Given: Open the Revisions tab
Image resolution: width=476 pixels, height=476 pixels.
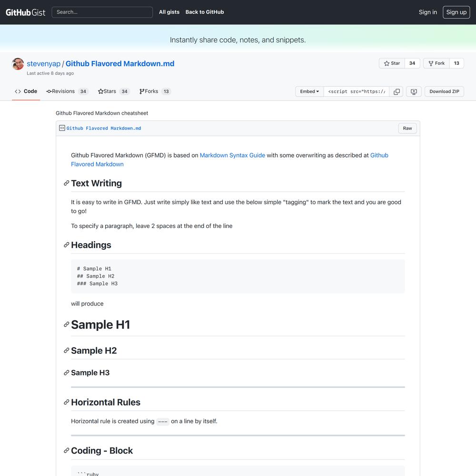Looking at the screenshot, I should coord(67,91).
